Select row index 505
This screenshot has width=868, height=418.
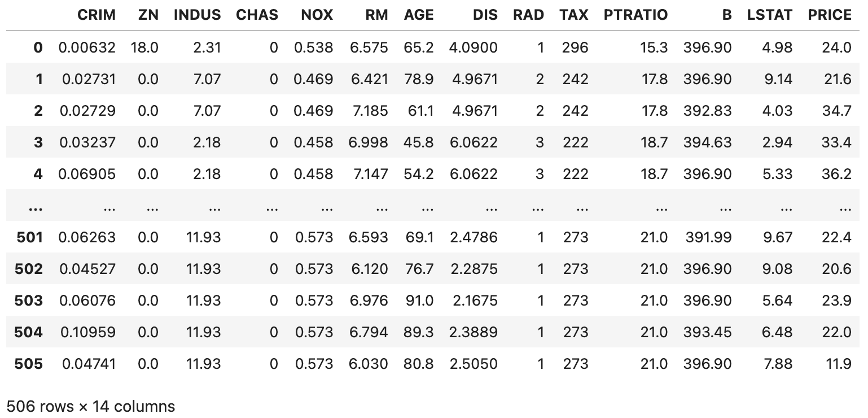[x=29, y=364]
